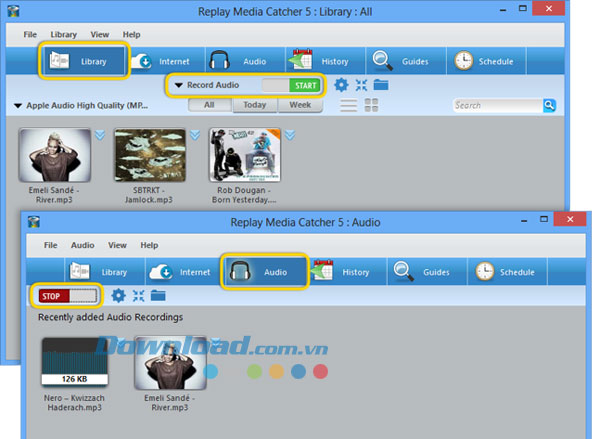Open settings gear in Library window

pos(341,85)
